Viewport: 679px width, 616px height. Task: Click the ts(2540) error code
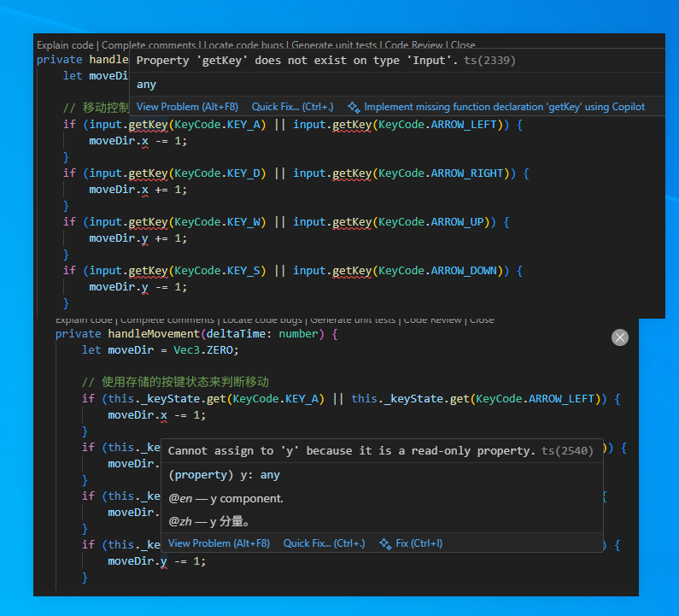pos(567,451)
